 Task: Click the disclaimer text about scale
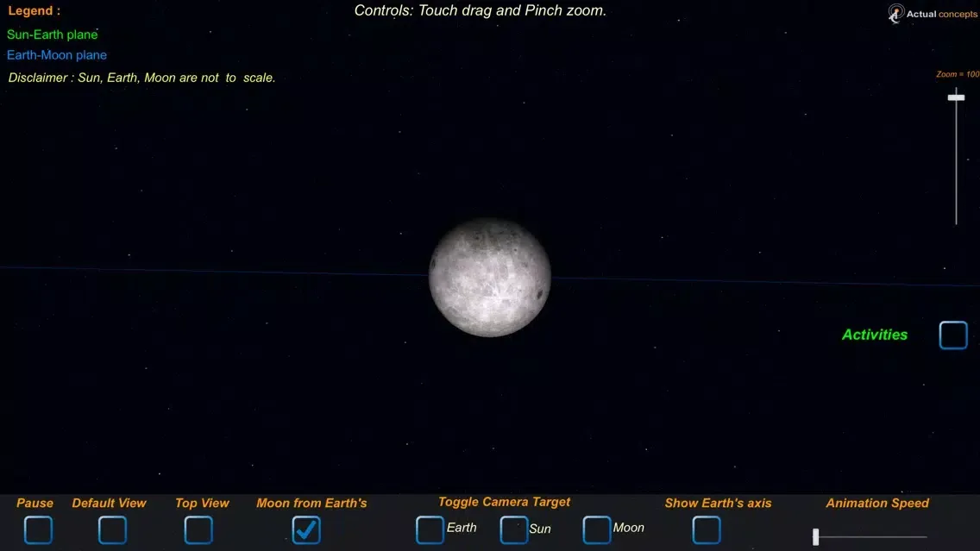[x=141, y=78]
